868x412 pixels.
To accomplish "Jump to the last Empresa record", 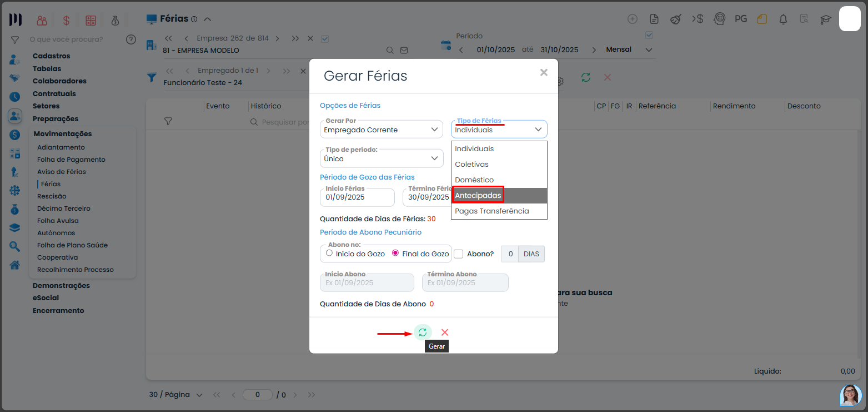I will (x=295, y=38).
